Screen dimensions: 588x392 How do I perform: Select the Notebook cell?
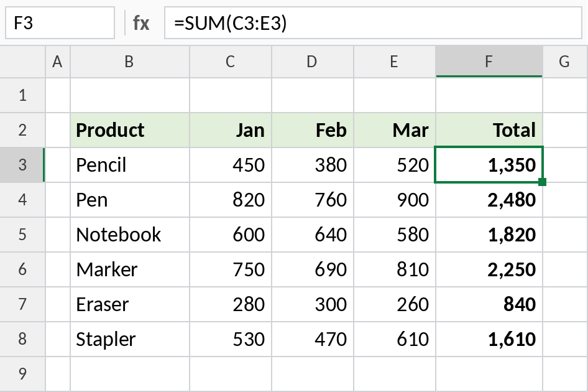point(130,235)
